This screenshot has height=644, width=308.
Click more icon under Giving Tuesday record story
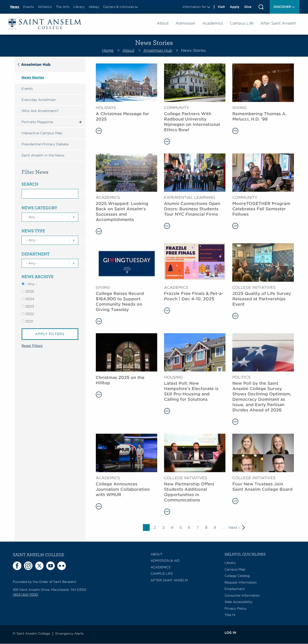tap(99, 321)
